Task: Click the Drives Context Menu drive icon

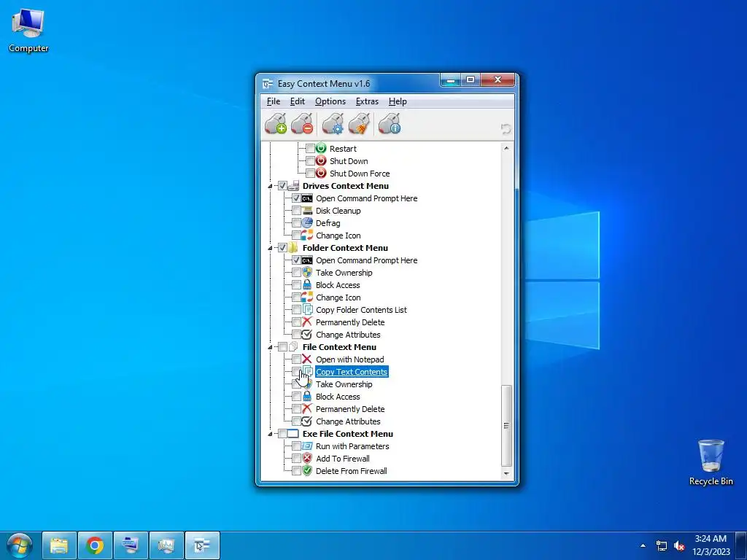Action: tap(293, 186)
